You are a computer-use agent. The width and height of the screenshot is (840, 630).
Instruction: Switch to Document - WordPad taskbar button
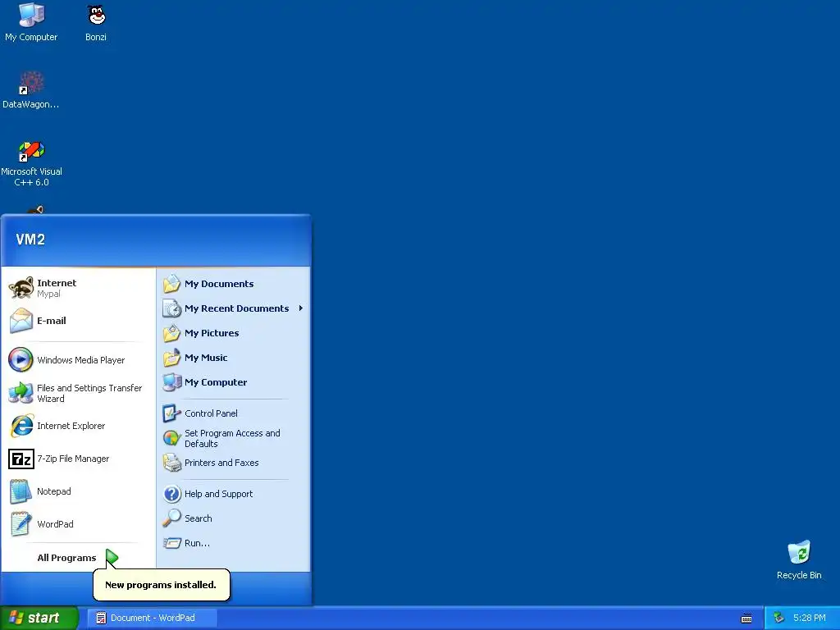click(x=152, y=619)
